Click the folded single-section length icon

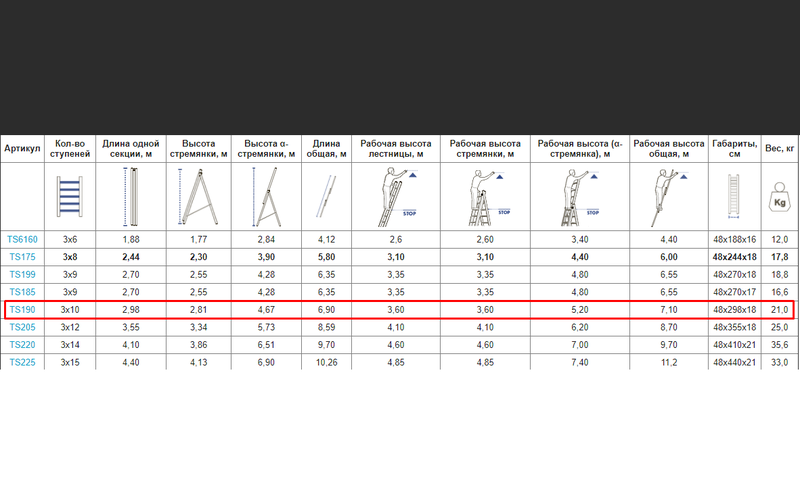(131, 196)
